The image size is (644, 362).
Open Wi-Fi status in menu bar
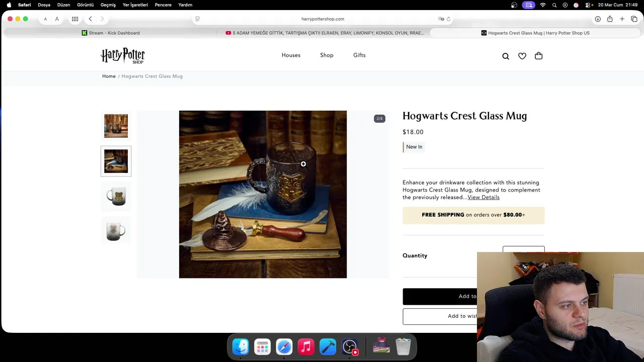(543, 5)
